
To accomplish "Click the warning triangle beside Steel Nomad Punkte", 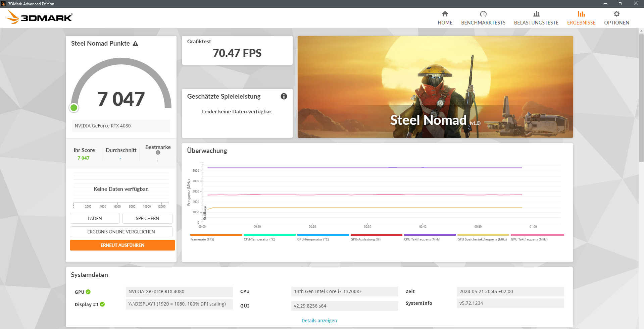I will click(x=136, y=44).
